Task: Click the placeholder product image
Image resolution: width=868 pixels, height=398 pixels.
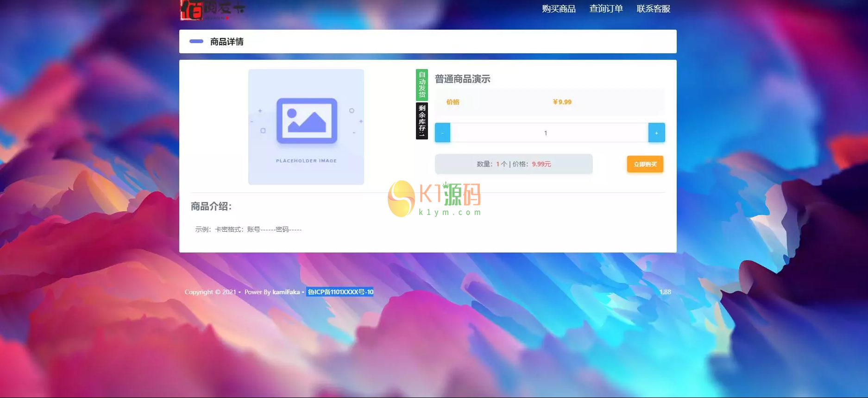Action: point(306,127)
